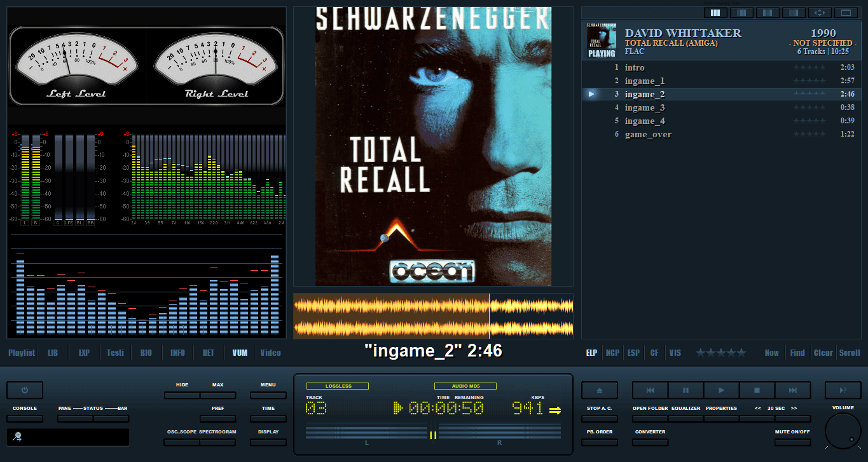The width and height of the screenshot is (868, 462).
Task: Switch to the LIB tab
Action: tap(53, 353)
